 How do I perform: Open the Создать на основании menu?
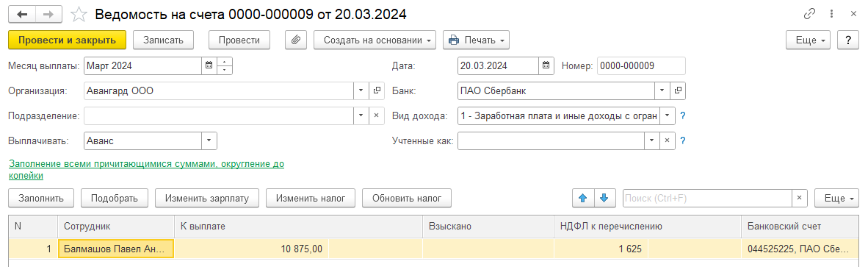pyautogui.click(x=375, y=40)
